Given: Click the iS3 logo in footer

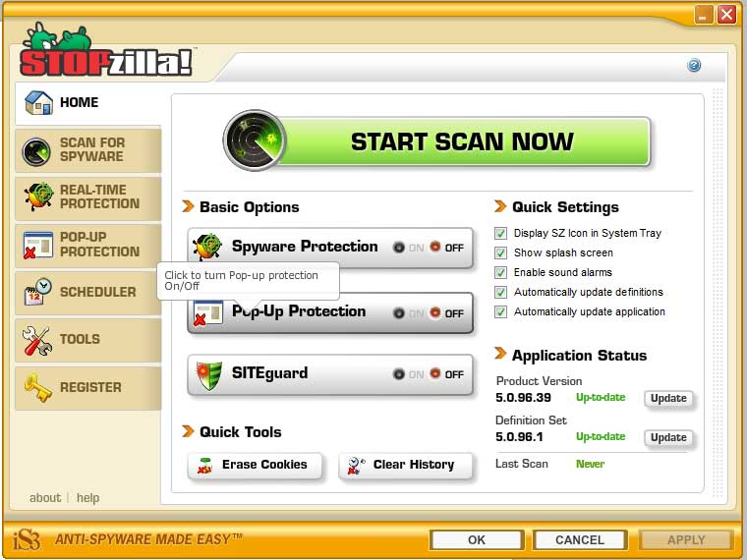Looking at the screenshot, I should pos(27,540).
